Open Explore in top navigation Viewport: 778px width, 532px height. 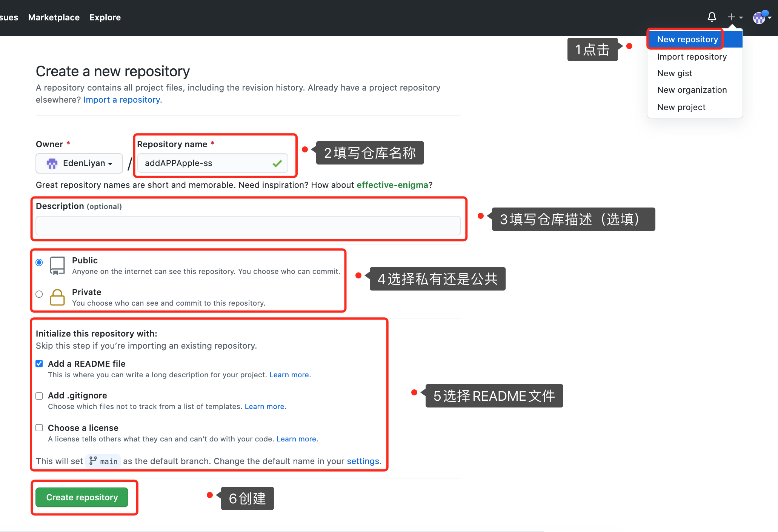[105, 17]
